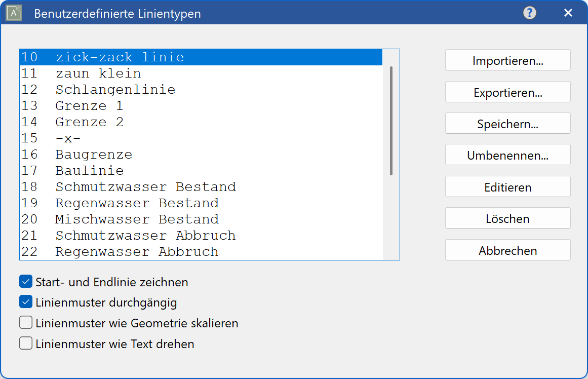Click Editieren to edit the selected linetype
Screen dimensions: 588x379
click(x=507, y=186)
